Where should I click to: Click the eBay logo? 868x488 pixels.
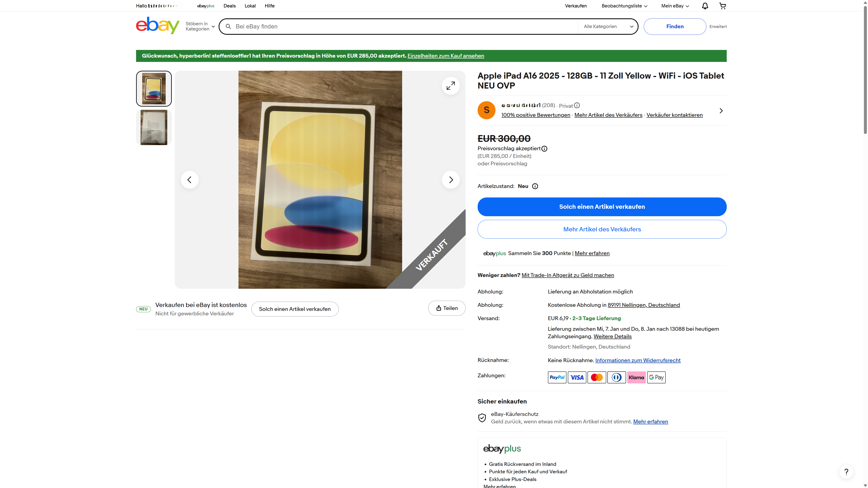tap(157, 26)
